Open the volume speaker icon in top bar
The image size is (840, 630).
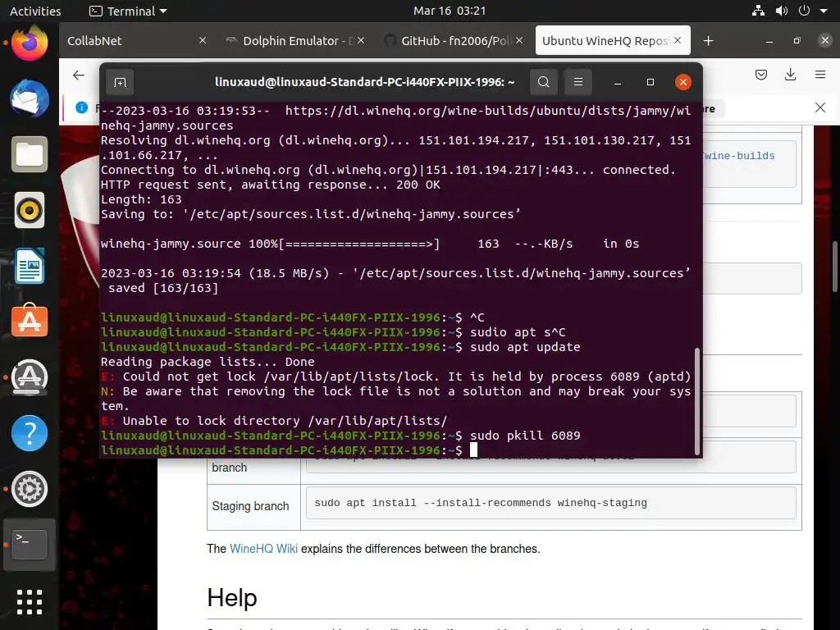[782, 11]
